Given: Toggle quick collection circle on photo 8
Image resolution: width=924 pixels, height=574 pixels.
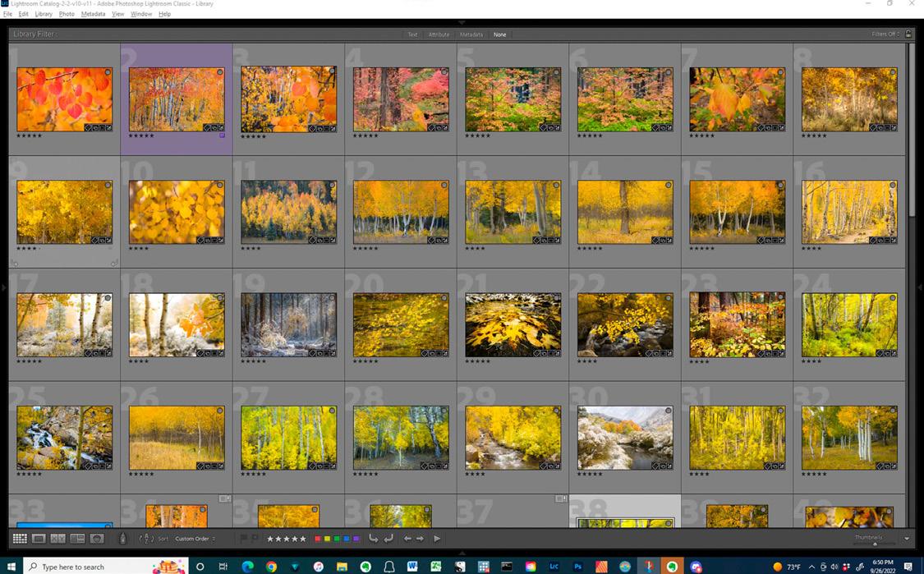Looking at the screenshot, I should (892, 72).
